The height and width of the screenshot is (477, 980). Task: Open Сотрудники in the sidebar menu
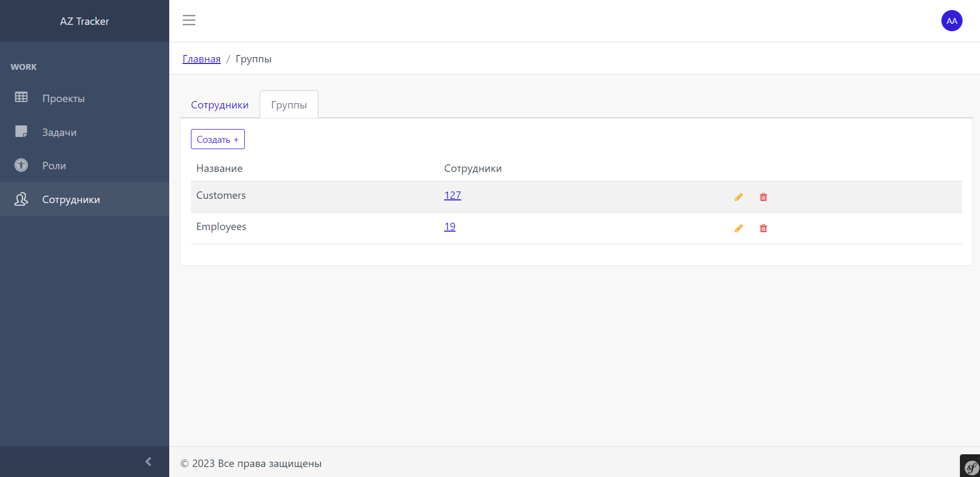pyautogui.click(x=71, y=199)
